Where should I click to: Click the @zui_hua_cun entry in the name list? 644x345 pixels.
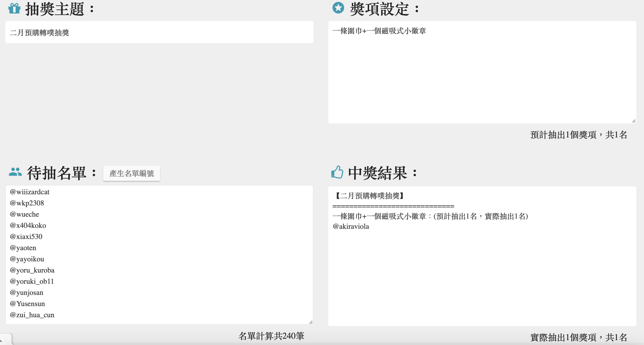32,315
